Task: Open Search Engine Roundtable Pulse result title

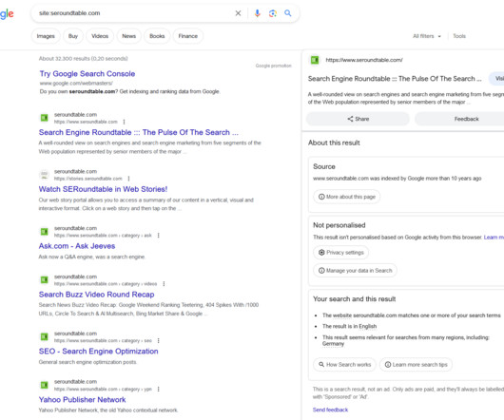Action: pyautogui.click(x=139, y=133)
